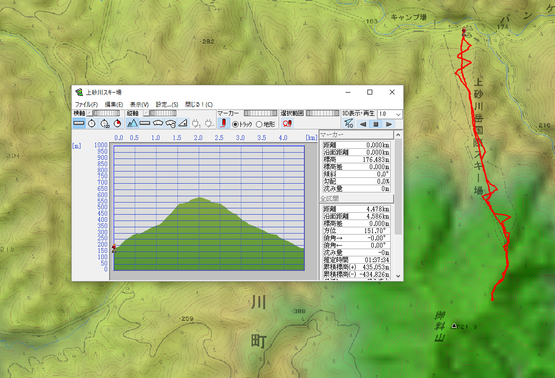Minimize the 上砂川スキー場 window
Image resolution: width=555 pixels, height=378 pixels.
(348, 92)
